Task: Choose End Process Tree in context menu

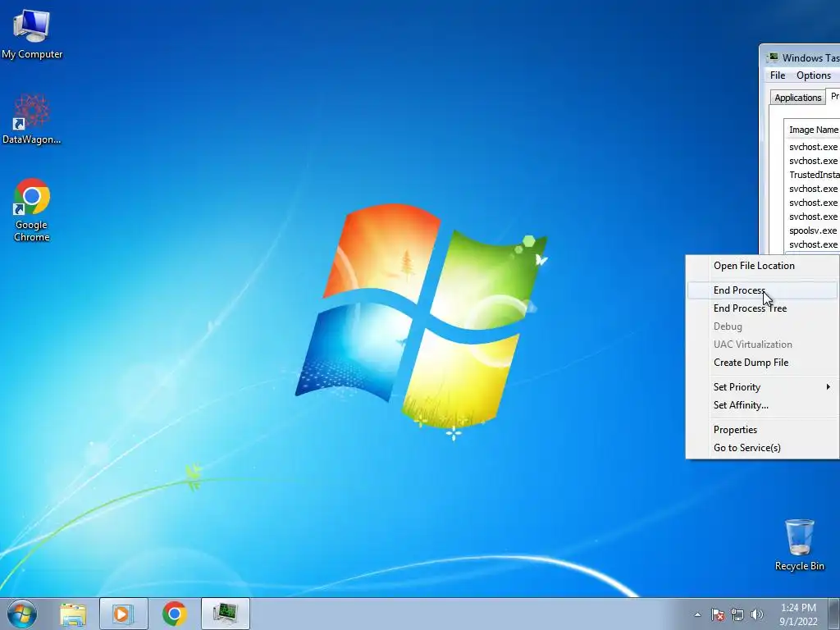Action: coord(763,308)
